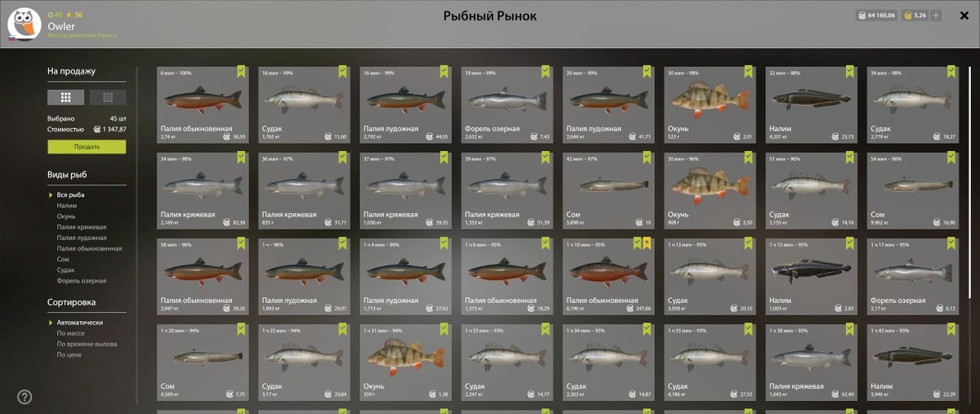The height and width of the screenshot is (414, 980).
Task: Click the Owler owl avatar
Action: click(x=27, y=24)
